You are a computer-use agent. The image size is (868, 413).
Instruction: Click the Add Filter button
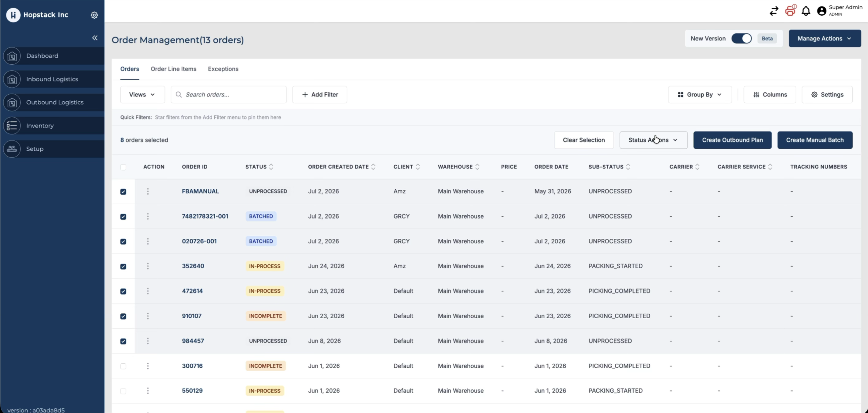319,95
